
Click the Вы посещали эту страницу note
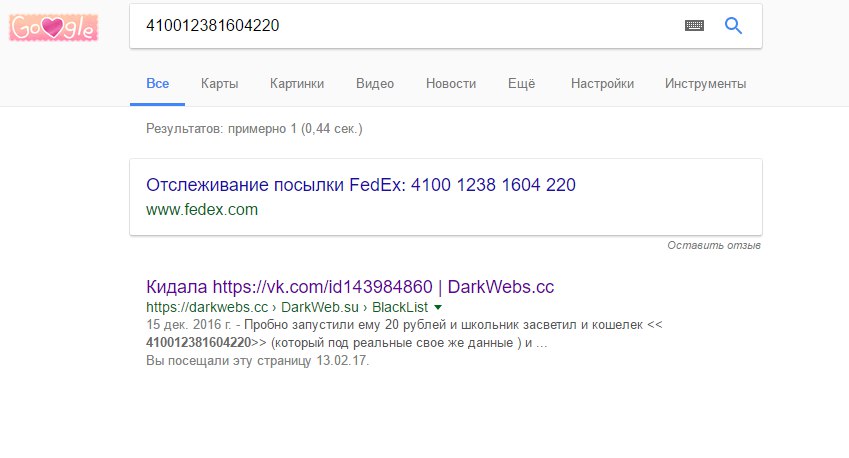[257, 361]
